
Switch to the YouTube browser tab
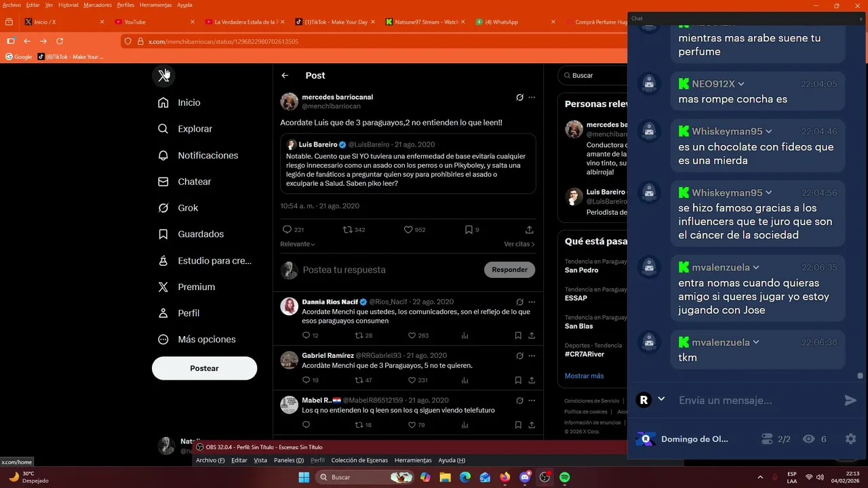(155, 22)
